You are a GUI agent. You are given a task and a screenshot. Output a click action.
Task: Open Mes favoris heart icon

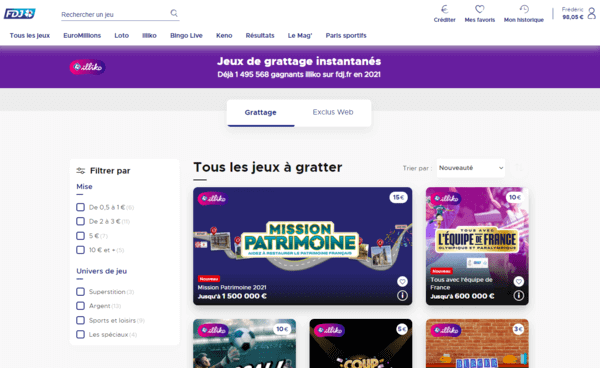[479, 9]
